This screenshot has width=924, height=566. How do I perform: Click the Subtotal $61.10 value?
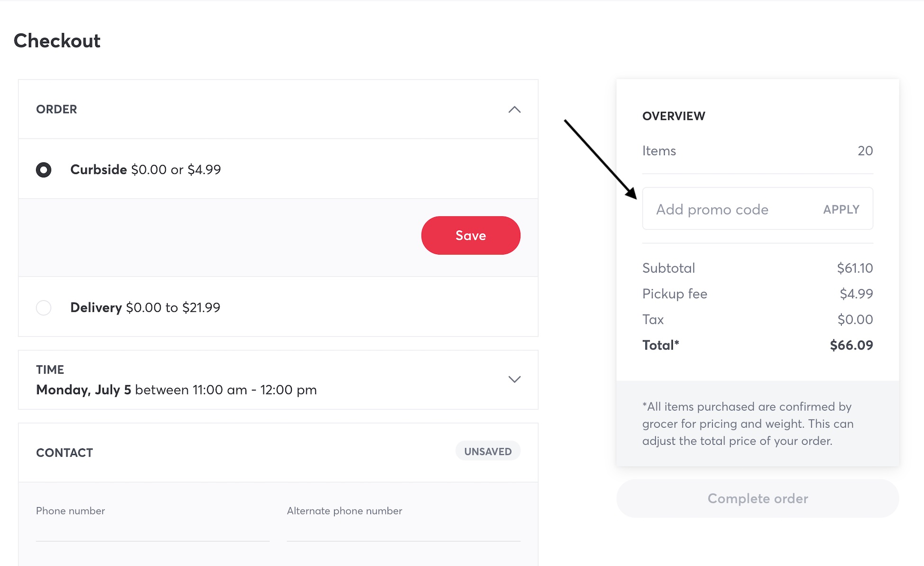[854, 268]
